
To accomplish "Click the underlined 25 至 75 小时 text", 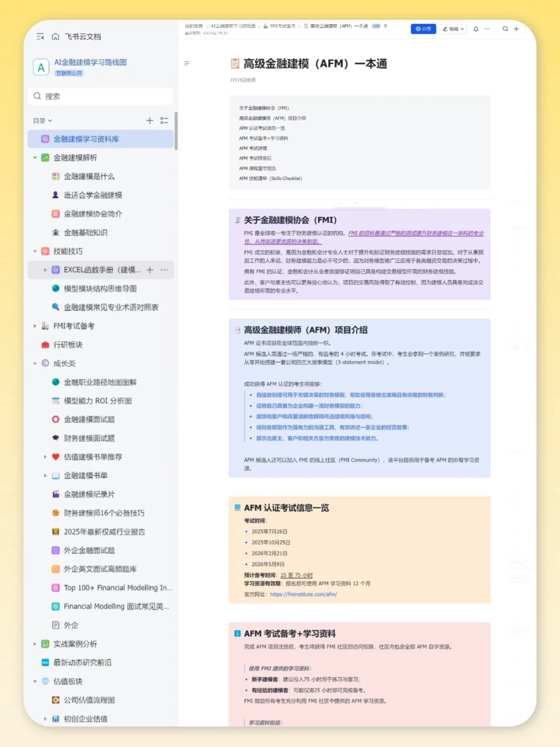I will coord(297,575).
